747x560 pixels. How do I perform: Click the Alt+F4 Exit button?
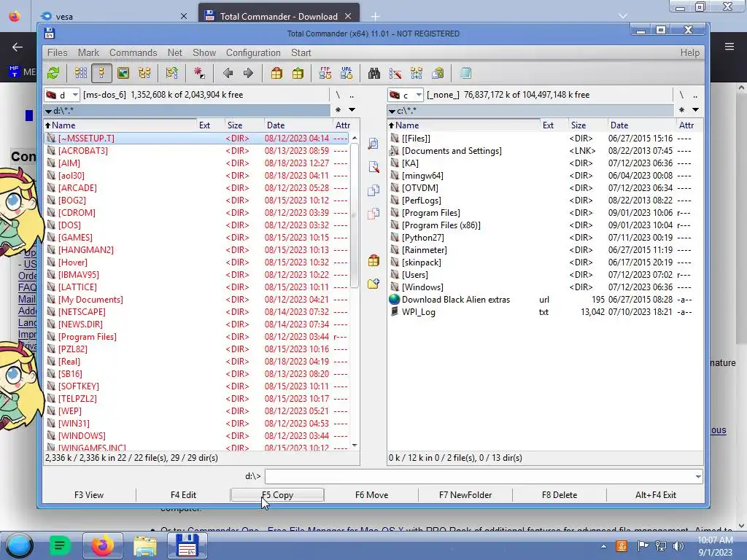click(656, 495)
